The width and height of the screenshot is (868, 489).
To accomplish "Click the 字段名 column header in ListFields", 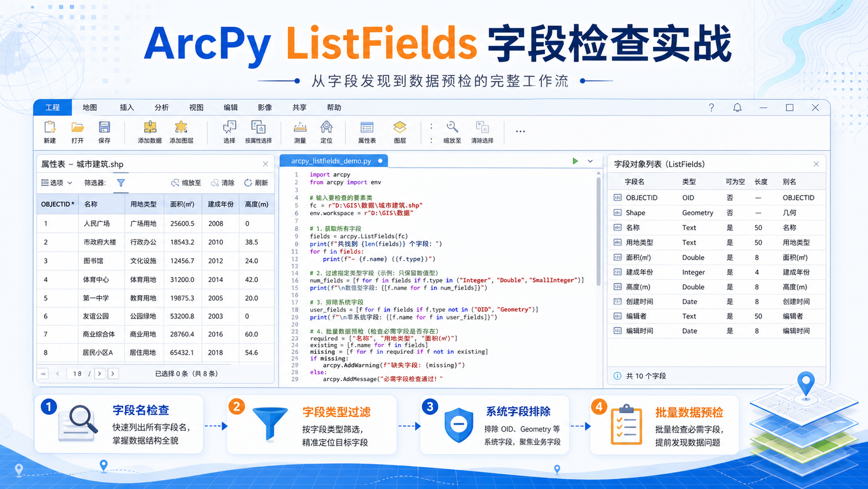I will [x=634, y=182].
